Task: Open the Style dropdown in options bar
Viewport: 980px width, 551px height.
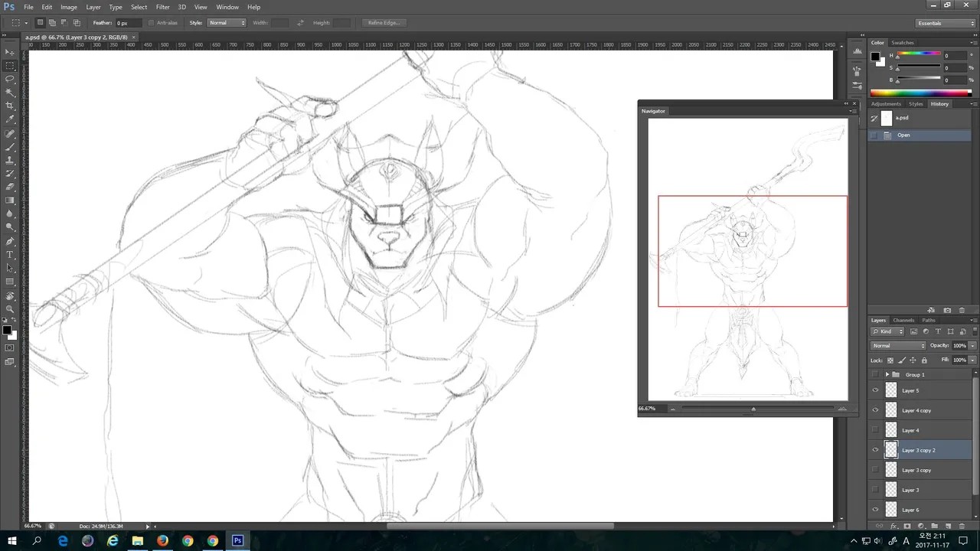Action: tap(226, 23)
